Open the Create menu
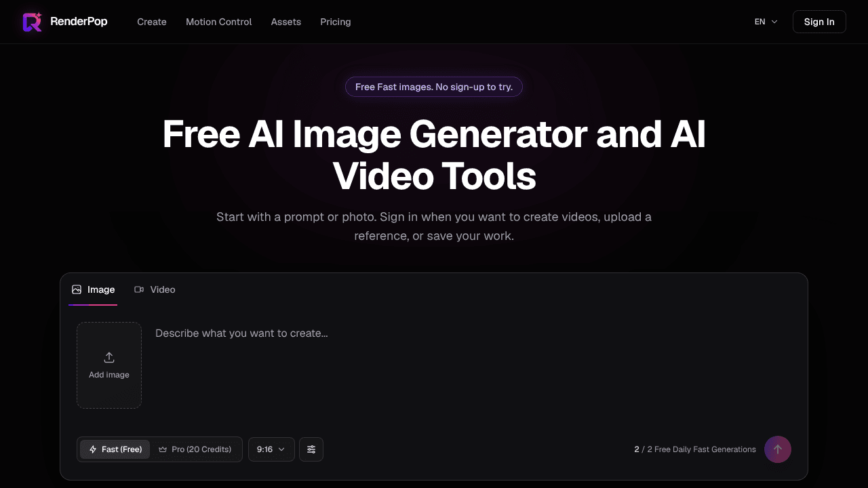This screenshot has width=868, height=488. click(x=152, y=22)
